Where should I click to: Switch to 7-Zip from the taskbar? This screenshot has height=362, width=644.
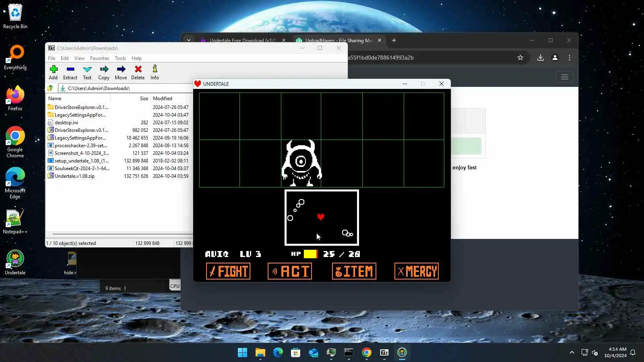click(x=384, y=353)
